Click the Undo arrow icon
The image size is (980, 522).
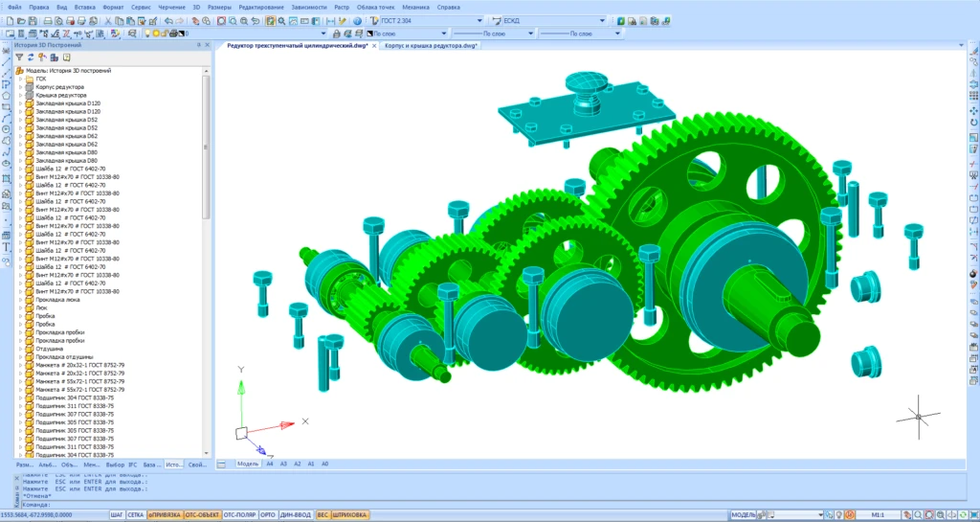tap(167, 20)
